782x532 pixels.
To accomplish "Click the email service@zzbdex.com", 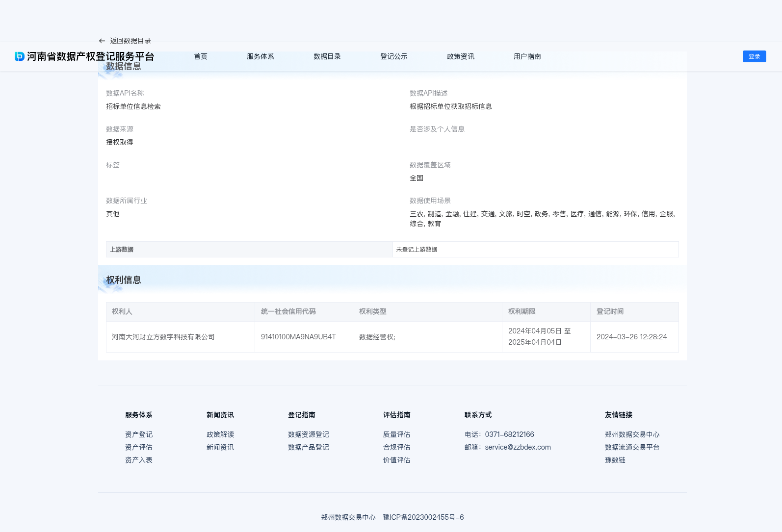I will (518, 447).
